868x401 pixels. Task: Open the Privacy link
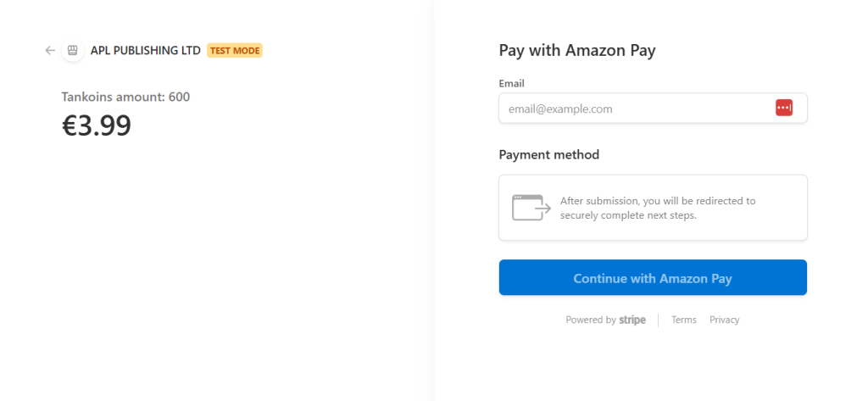724,320
